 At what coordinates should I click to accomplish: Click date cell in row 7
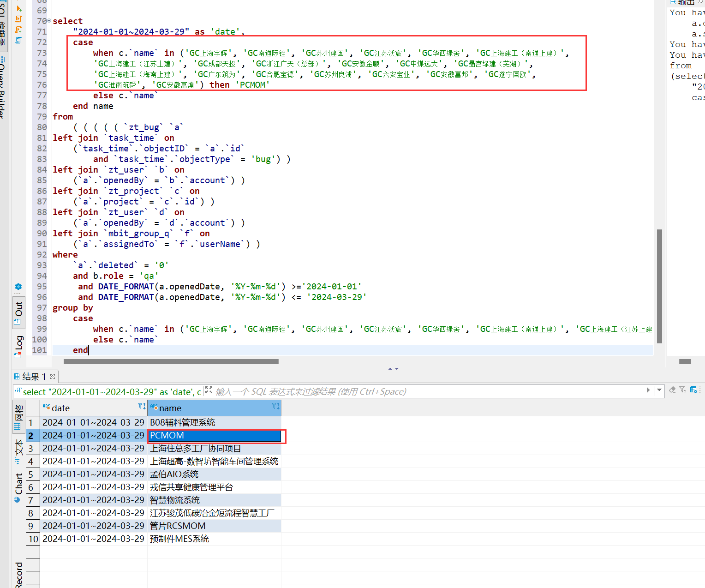94,500
